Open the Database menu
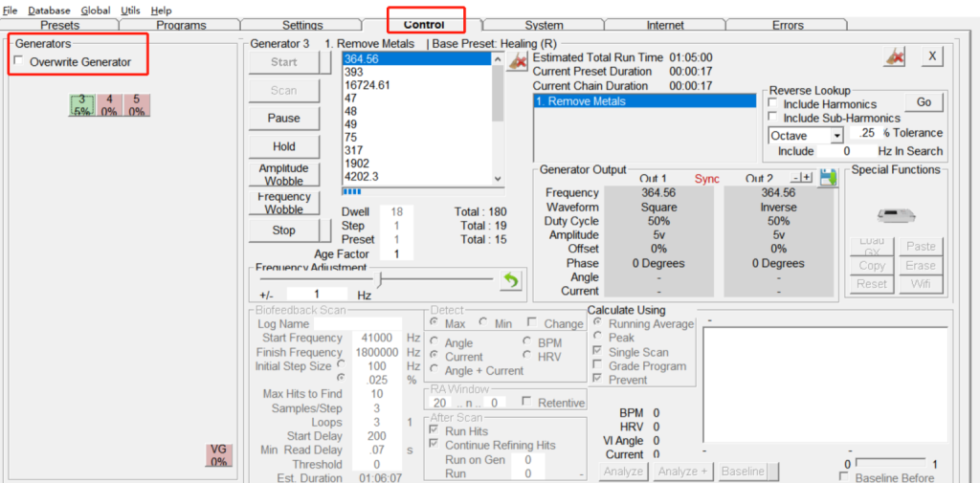The height and width of the screenshot is (483, 980). pyautogui.click(x=49, y=10)
